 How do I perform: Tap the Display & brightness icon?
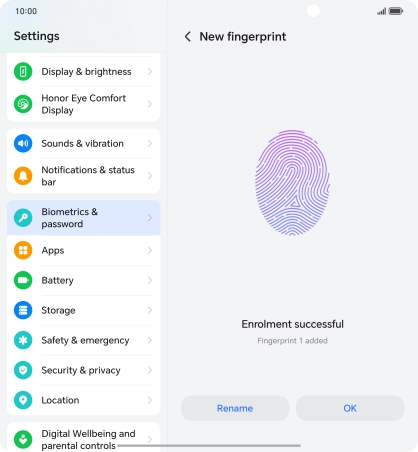[x=23, y=71]
